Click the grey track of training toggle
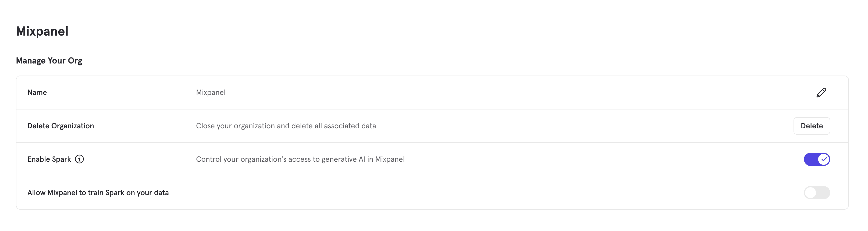The height and width of the screenshot is (231, 868). coord(824,193)
